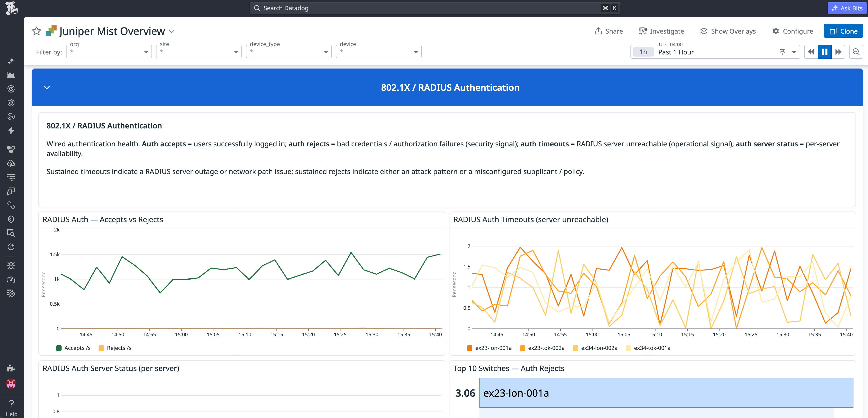
Task: Open the lightning bolt sidebar icon
Action: (11, 131)
